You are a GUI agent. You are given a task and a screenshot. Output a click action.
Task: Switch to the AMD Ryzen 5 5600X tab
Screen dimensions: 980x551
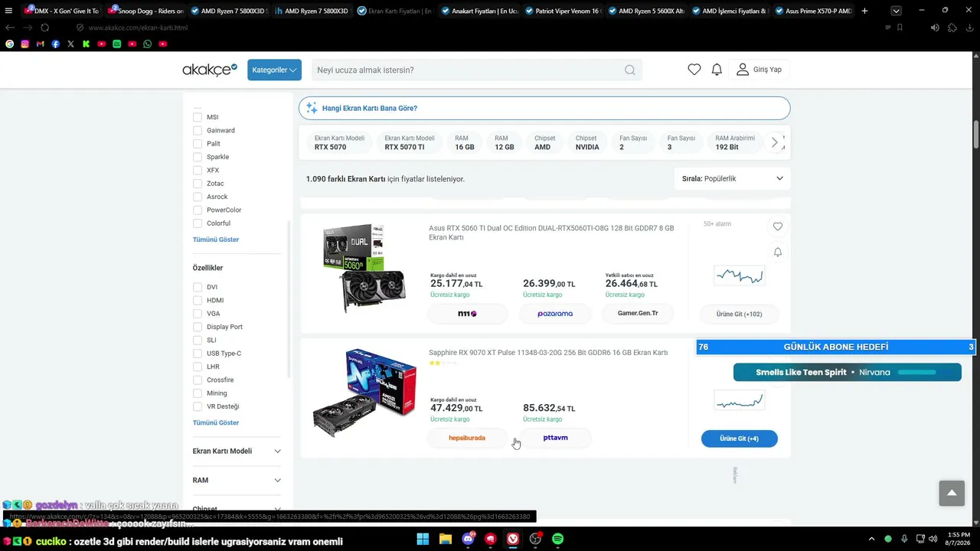645,11
